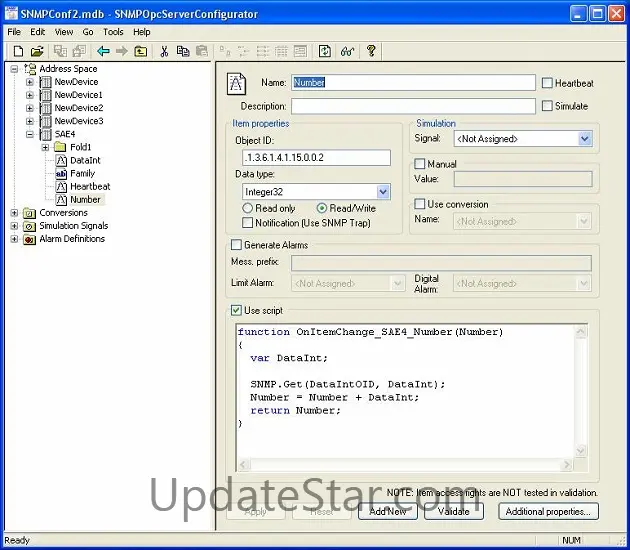This screenshot has height=550, width=630.
Task: Click the Validate button
Action: point(453,511)
